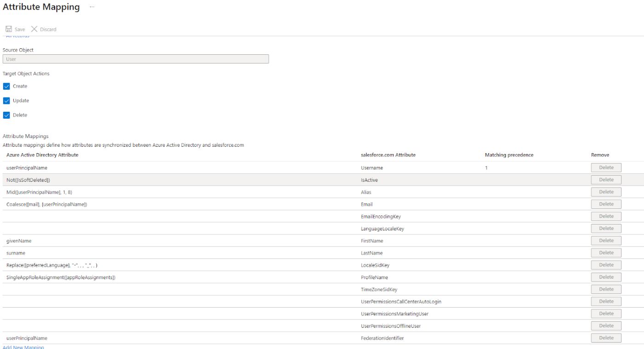Delete the LastName mapping row
Viewport: 644px width, 349px height.
point(606,253)
